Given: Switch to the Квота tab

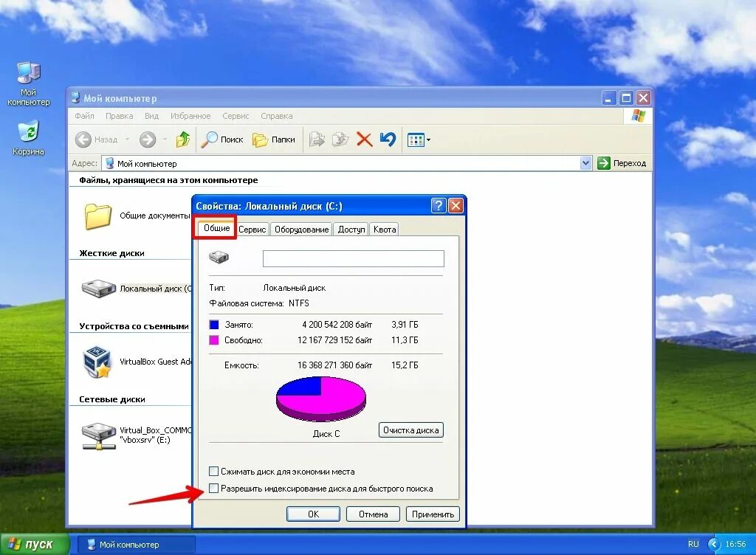Looking at the screenshot, I should 385,230.
